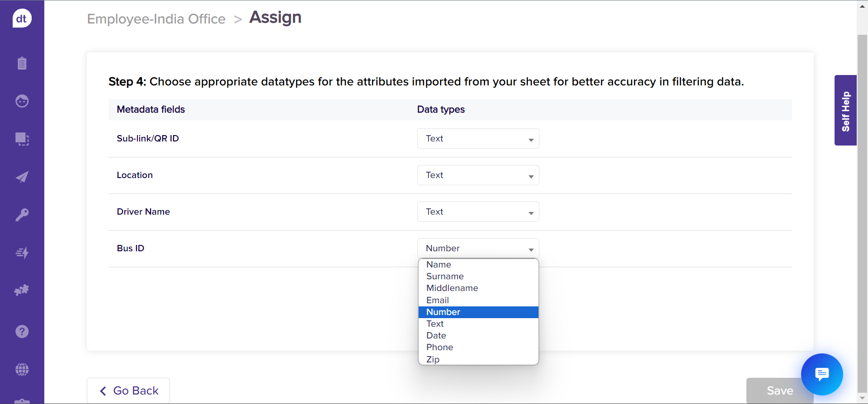
Task: Click the question mark help icon
Action: (x=22, y=332)
